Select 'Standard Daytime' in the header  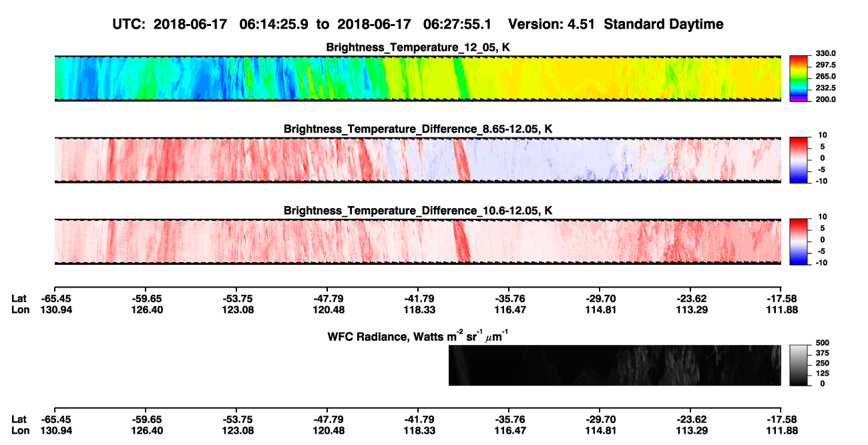(x=662, y=24)
